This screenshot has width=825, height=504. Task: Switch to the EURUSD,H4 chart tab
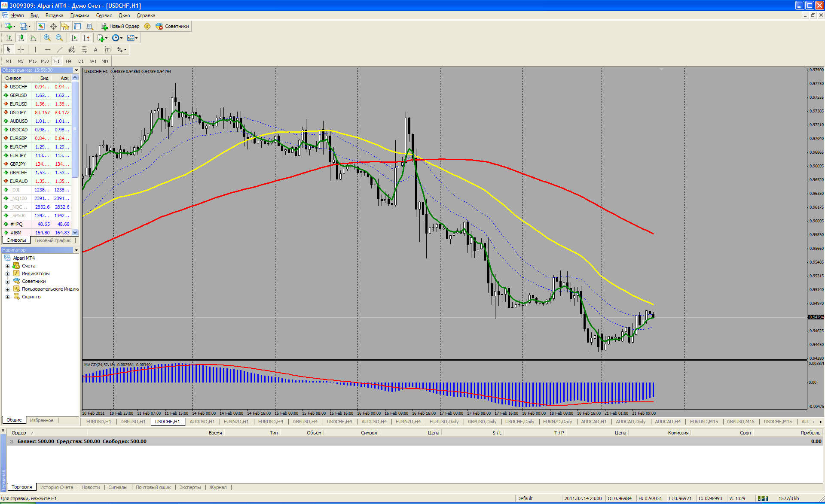pyautogui.click(x=270, y=422)
